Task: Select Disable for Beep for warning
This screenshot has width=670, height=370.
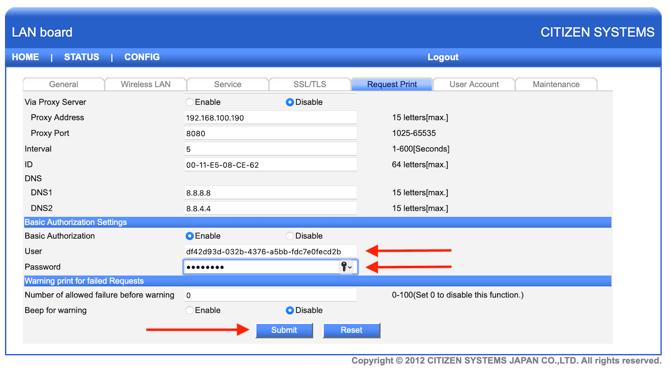Action: [x=290, y=310]
